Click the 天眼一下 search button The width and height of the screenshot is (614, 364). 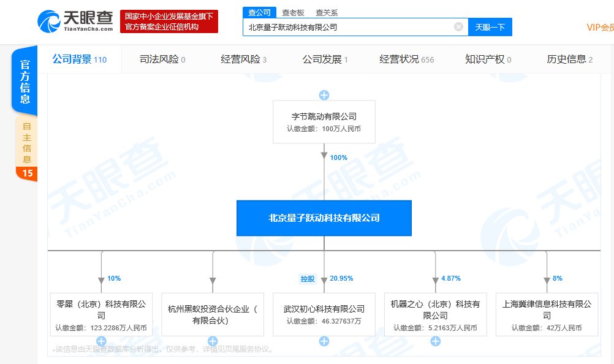(x=490, y=27)
